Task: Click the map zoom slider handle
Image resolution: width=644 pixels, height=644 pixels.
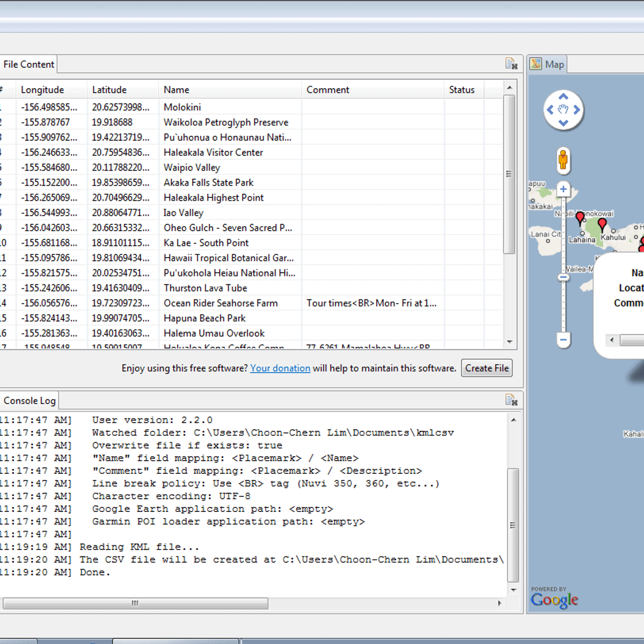Action: (x=563, y=277)
